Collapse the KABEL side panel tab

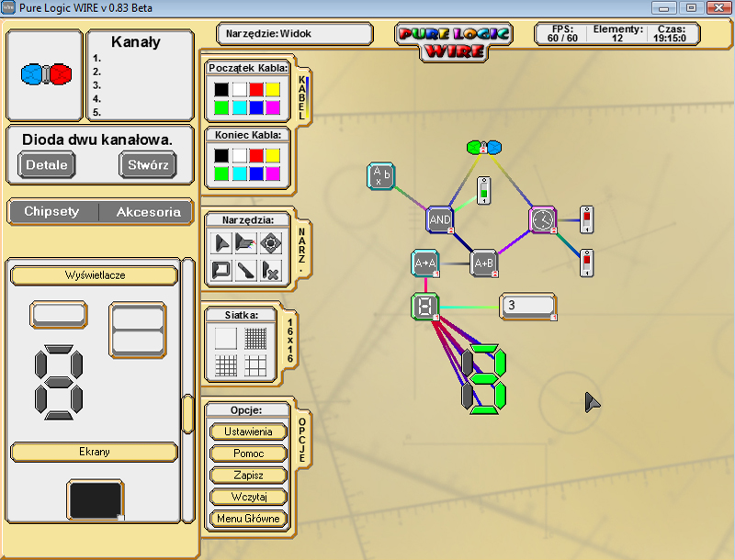(x=302, y=98)
